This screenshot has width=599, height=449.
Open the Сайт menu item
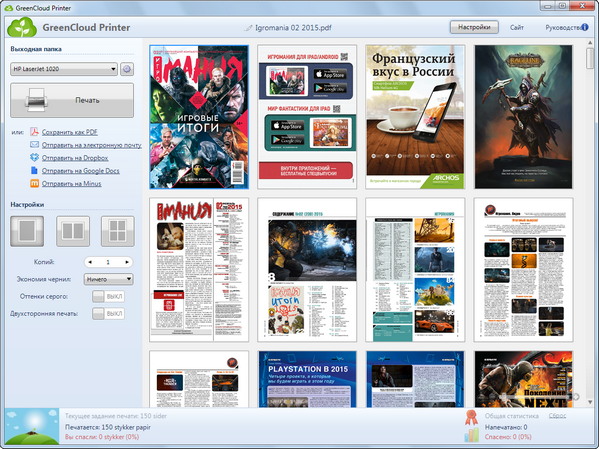[516, 28]
